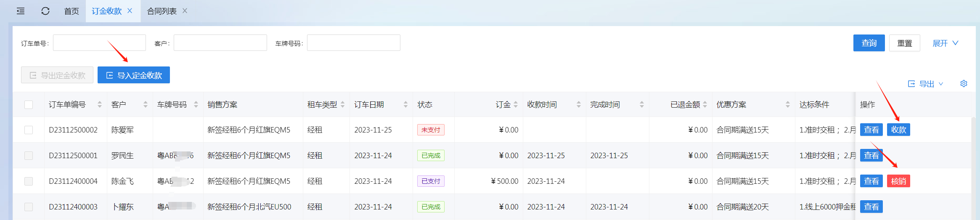Open table column settings gear
Screen dimensions: 980x220
click(964, 84)
